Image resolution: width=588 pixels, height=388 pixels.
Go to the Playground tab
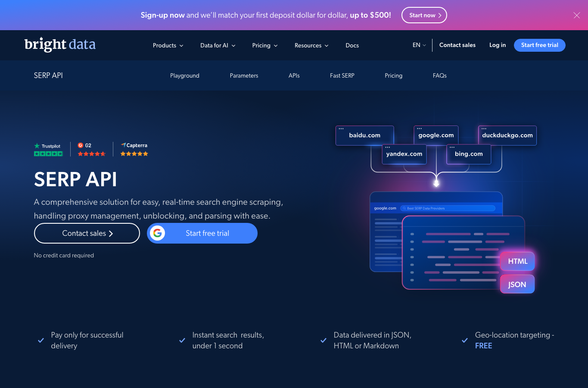(x=185, y=75)
